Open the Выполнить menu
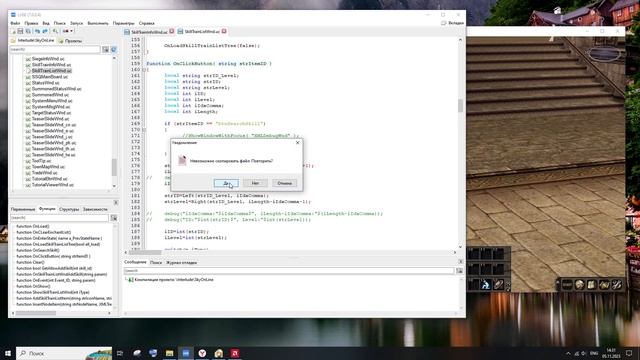This screenshot has height=360, width=640. point(98,23)
